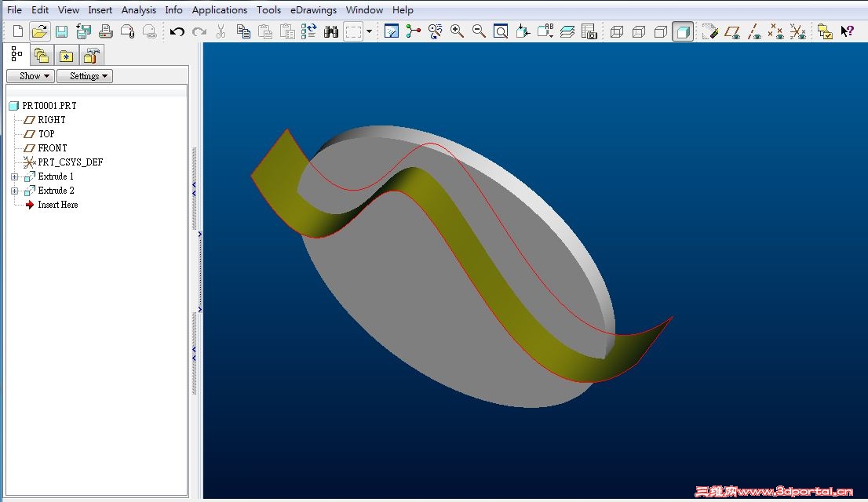The width and height of the screenshot is (868, 502).
Task: Open the Window menu
Action: click(364, 10)
